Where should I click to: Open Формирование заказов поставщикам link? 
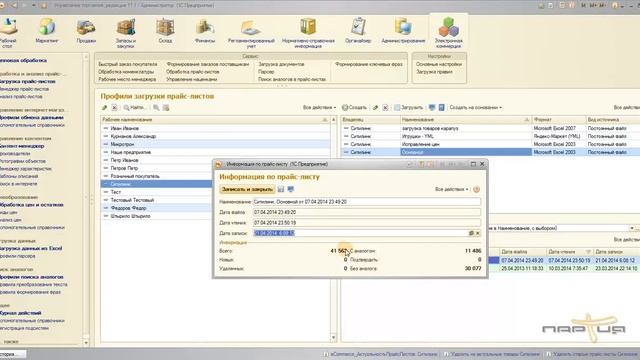(x=207, y=64)
